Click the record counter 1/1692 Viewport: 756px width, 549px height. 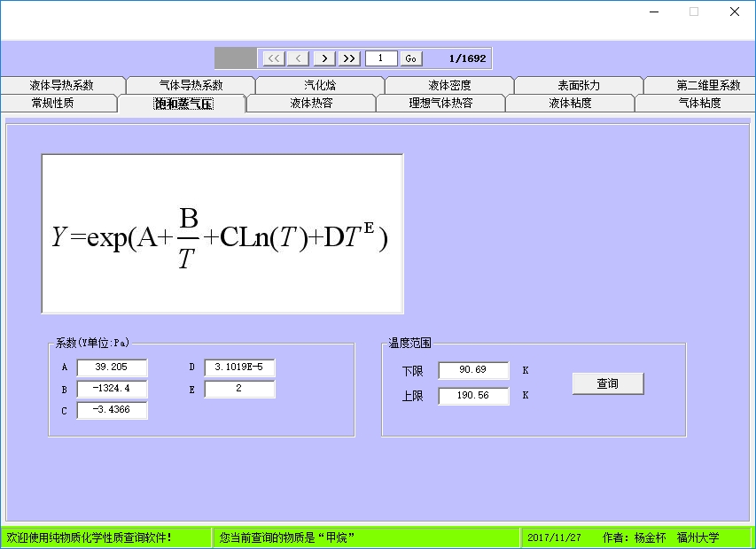467,58
